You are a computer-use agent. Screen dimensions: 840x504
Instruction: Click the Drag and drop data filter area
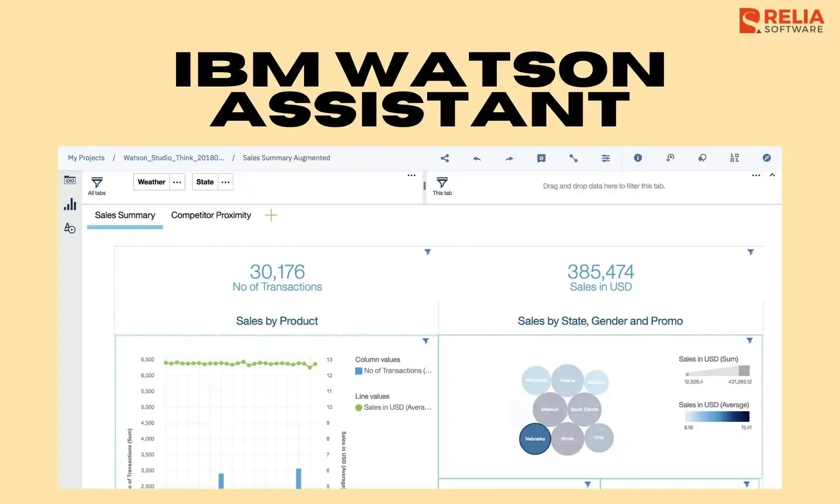[604, 186]
